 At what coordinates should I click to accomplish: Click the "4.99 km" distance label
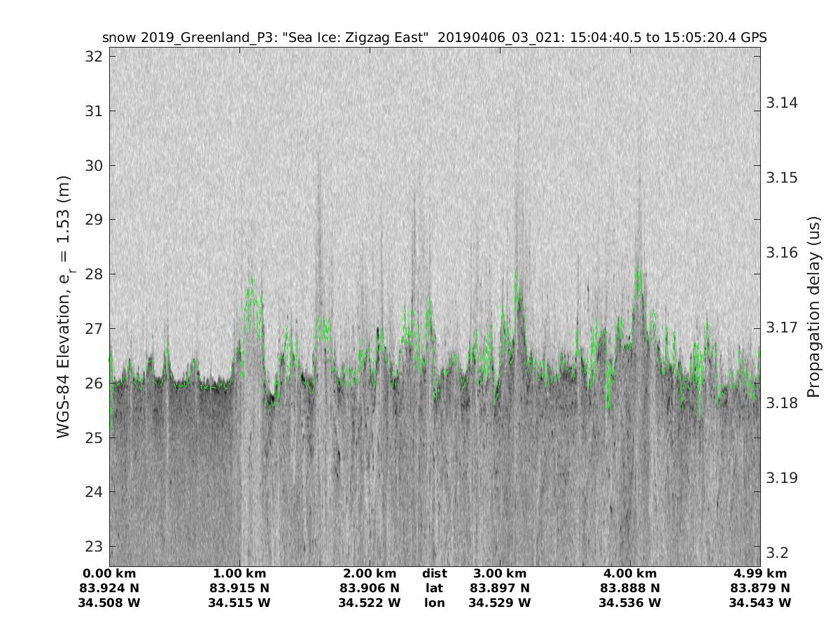(x=759, y=574)
